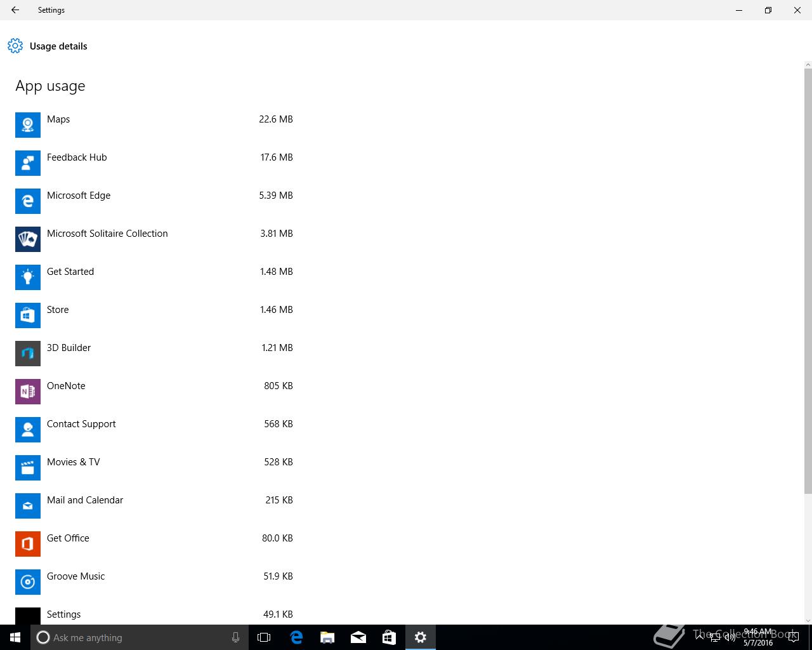Click the 17.6 MB usage value
The width and height of the screenshot is (812, 650).
click(x=277, y=157)
